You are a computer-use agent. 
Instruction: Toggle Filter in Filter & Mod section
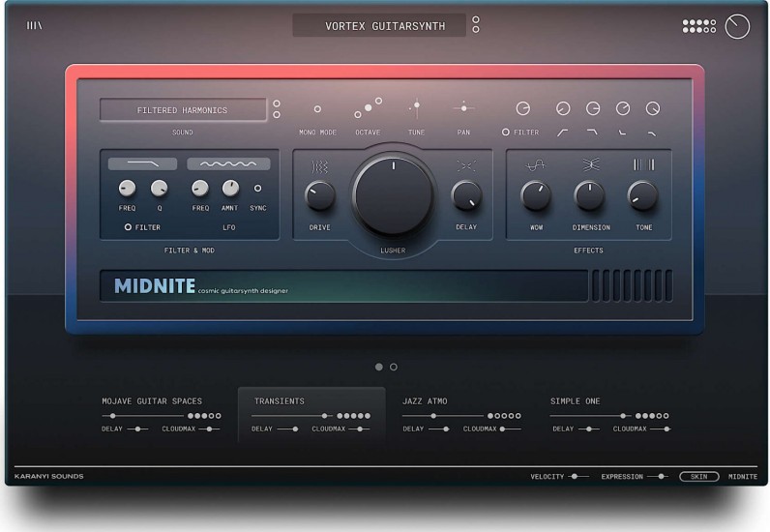coord(129,227)
